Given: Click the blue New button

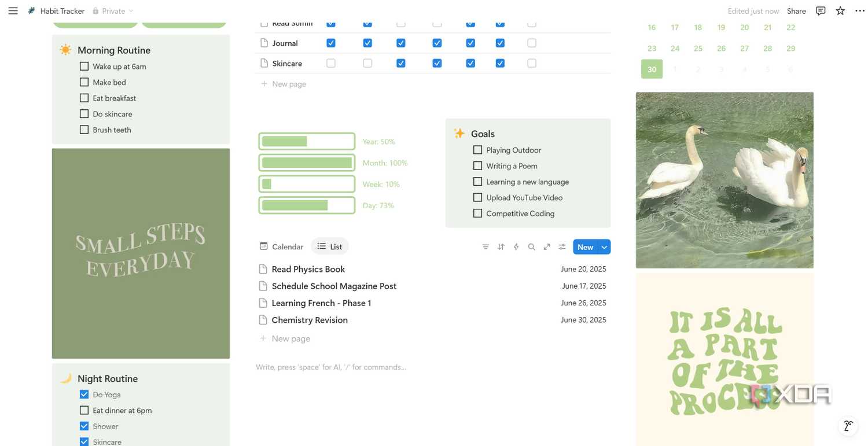Looking at the screenshot, I should click(x=586, y=247).
